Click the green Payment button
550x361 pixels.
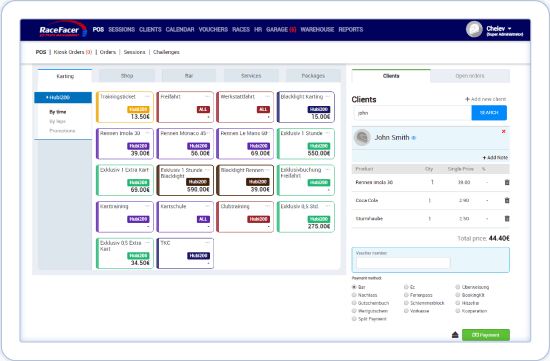click(x=486, y=335)
